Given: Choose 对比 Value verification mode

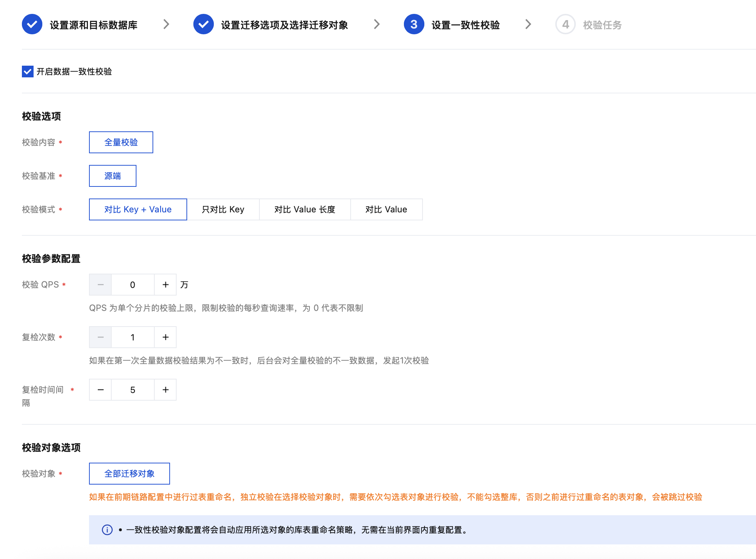Looking at the screenshot, I should point(386,209).
